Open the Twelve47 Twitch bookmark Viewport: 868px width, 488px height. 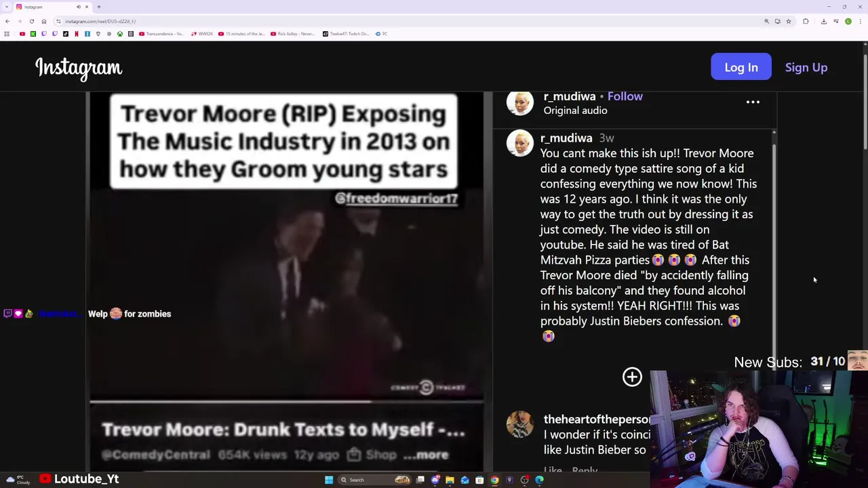point(346,34)
